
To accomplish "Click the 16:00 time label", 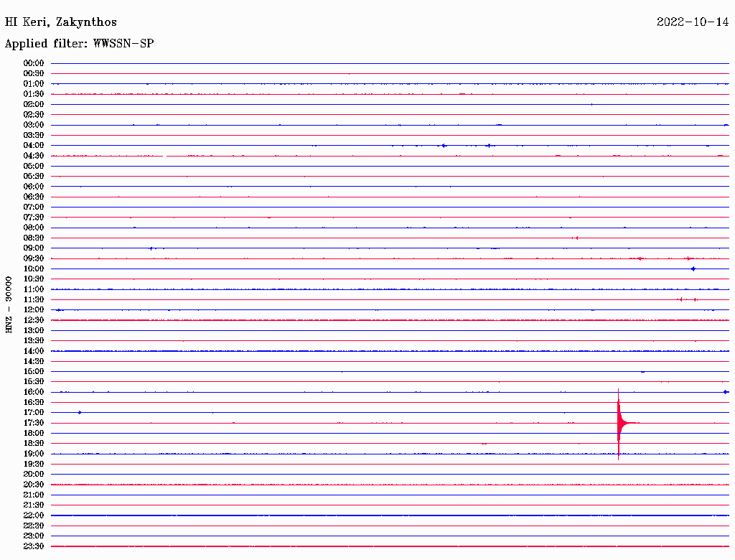I will [33, 392].
